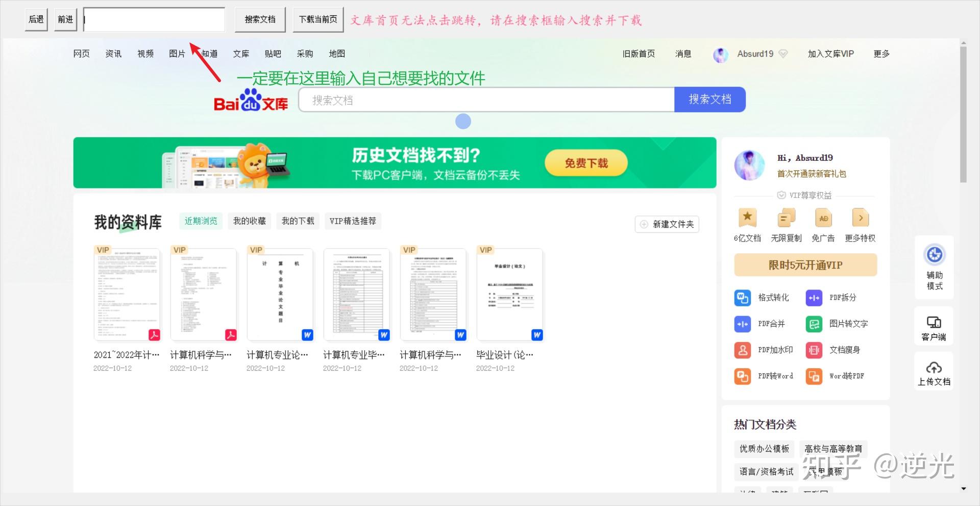Enable 辅助模式 accessibility icon

935,254
